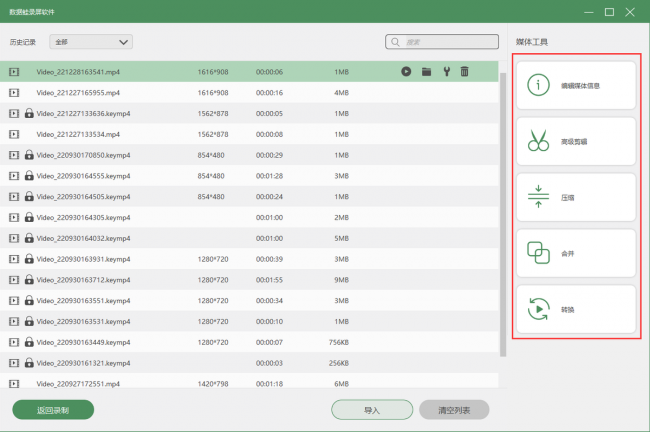This screenshot has width=650, height=432.
Task: Select the file name Video_220930163931.keymp4
Action: pos(83,259)
